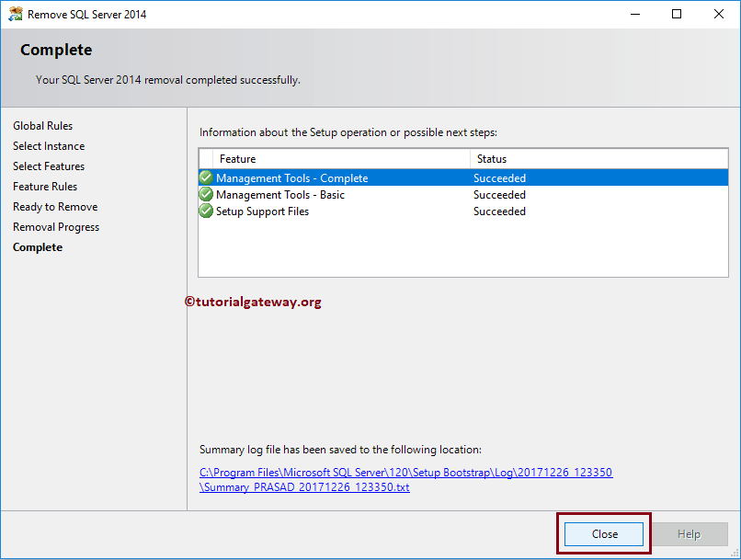Click the green check icon for Setup Support Files
Image resolution: width=741 pixels, height=560 pixels.
tap(206, 211)
